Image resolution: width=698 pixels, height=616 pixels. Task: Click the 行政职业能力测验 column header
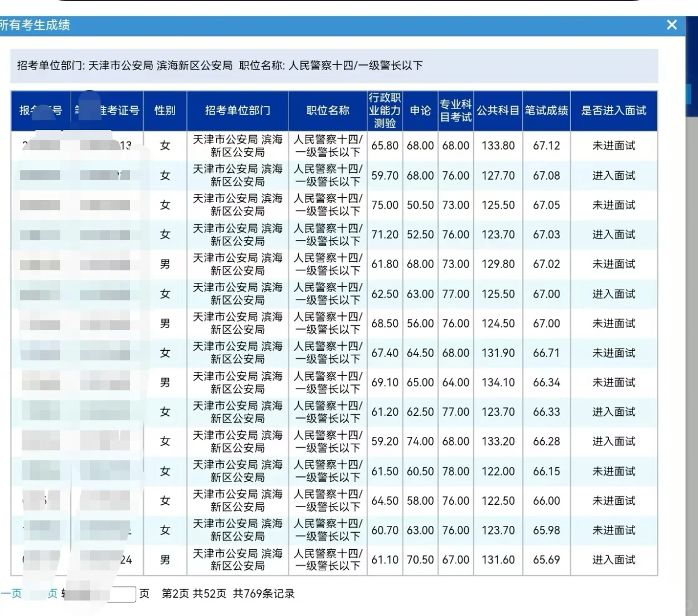(x=385, y=111)
